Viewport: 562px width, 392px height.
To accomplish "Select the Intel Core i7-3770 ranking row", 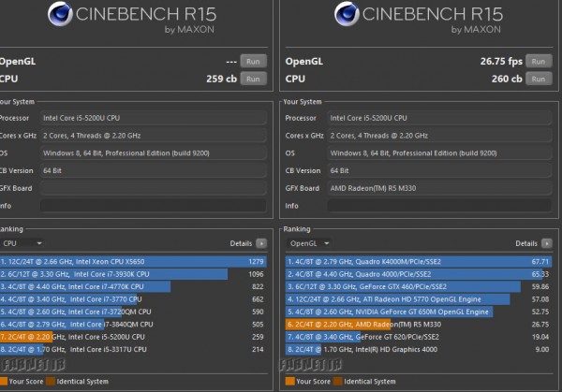I will [133, 299].
